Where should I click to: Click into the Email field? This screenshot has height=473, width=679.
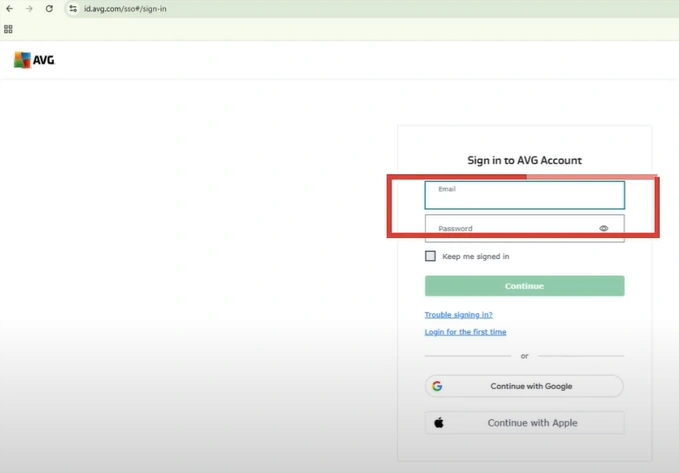point(524,195)
